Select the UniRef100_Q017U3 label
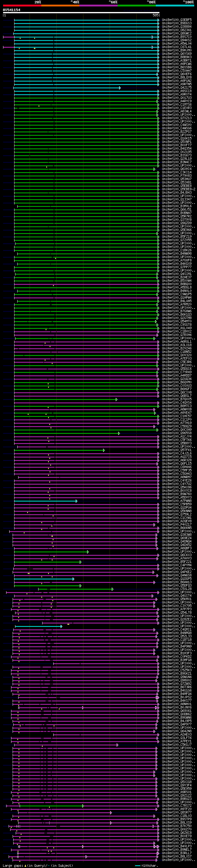This screenshot has height=868, width=197. pyautogui.click(x=177, y=98)
